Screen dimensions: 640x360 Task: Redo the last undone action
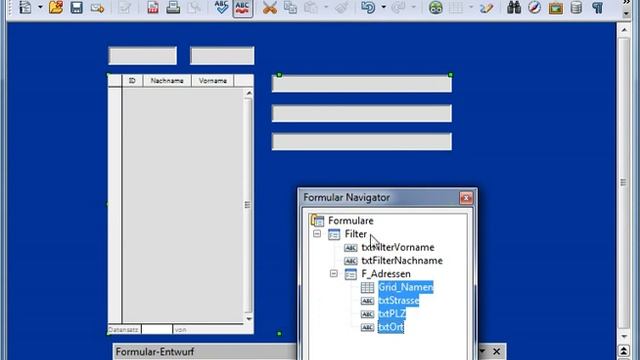tap(398, 7)
